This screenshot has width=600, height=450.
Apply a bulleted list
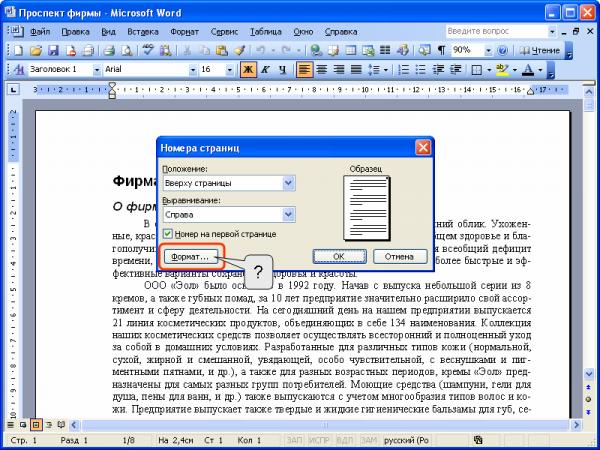click(x=420, y=70)
